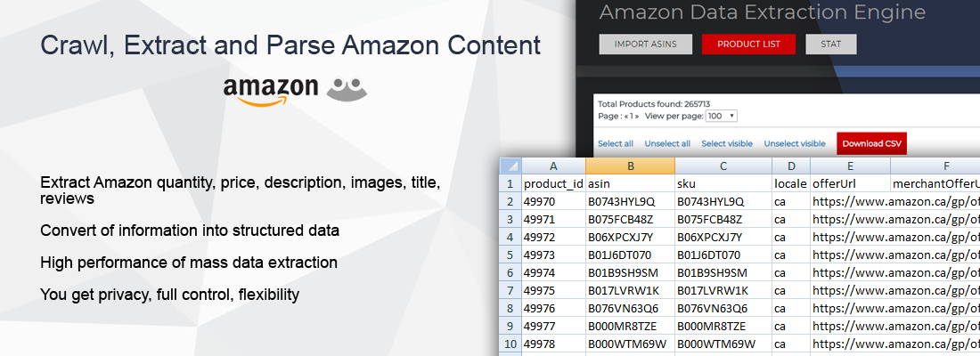Select column B header in spreadsheet
This screenshot has height=356, width=980.
(630, 166)
